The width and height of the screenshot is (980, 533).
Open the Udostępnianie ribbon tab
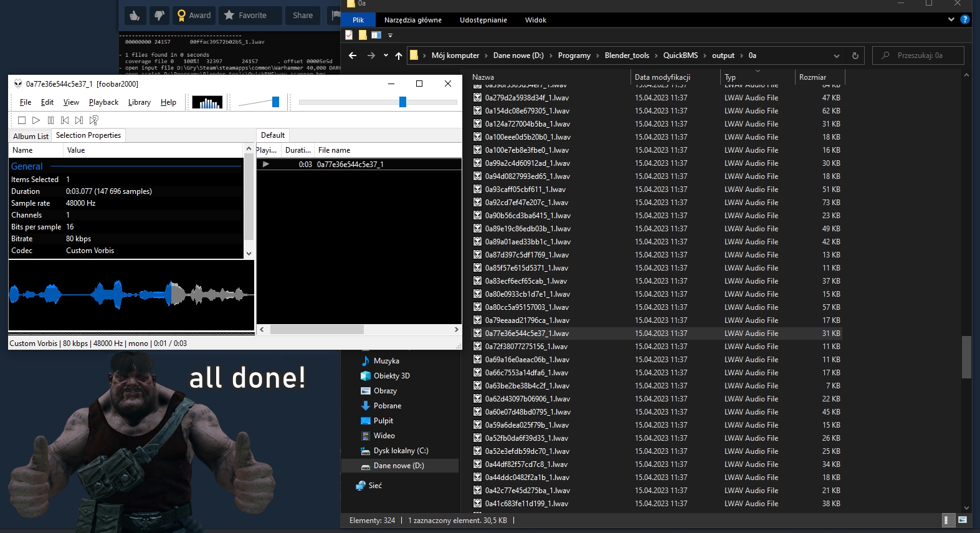[x=483, y=20]
